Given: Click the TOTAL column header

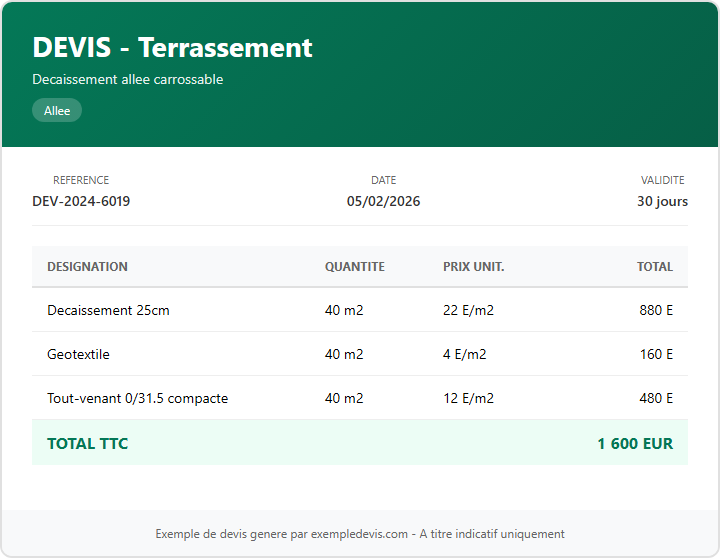Looking at the screenshot, I should click(654, 267).
